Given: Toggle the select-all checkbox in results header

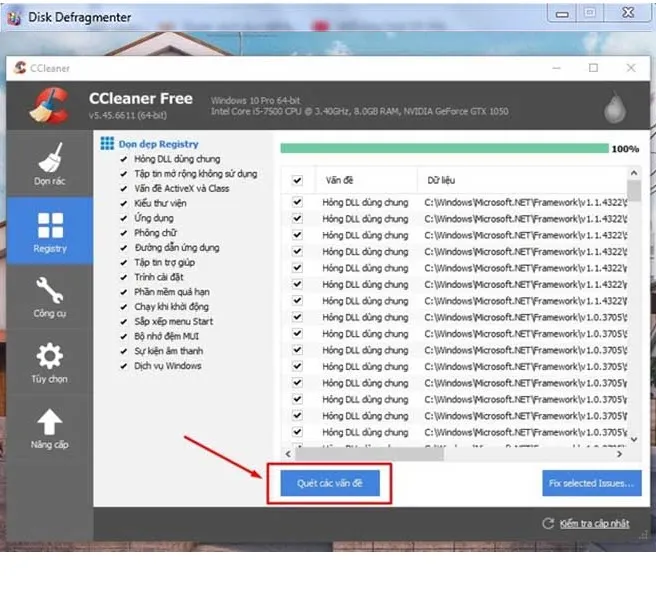Looking at the screenshot, I should (x=297, y=180).
